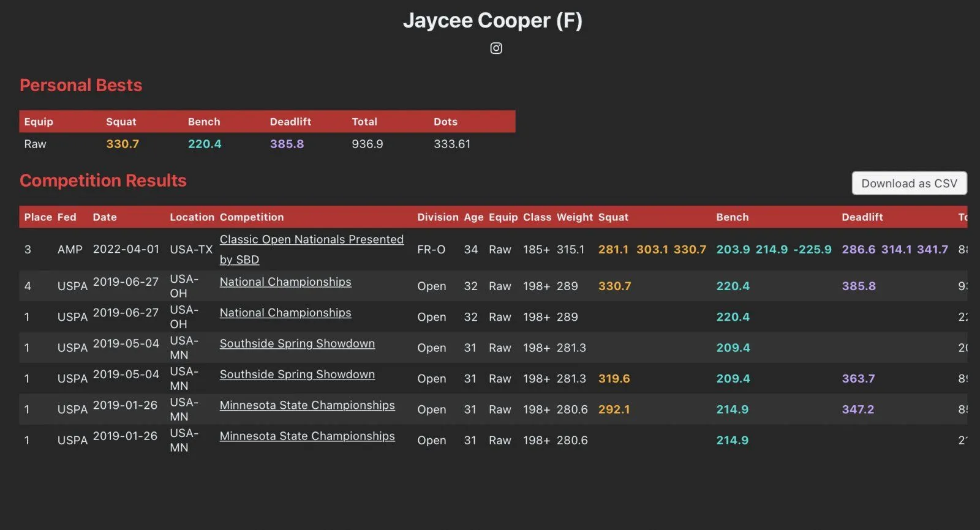Viewport: 980px width, 530px height.
Task: Click the Jaycee Cooper (F) page title
Action: (492, 21)
